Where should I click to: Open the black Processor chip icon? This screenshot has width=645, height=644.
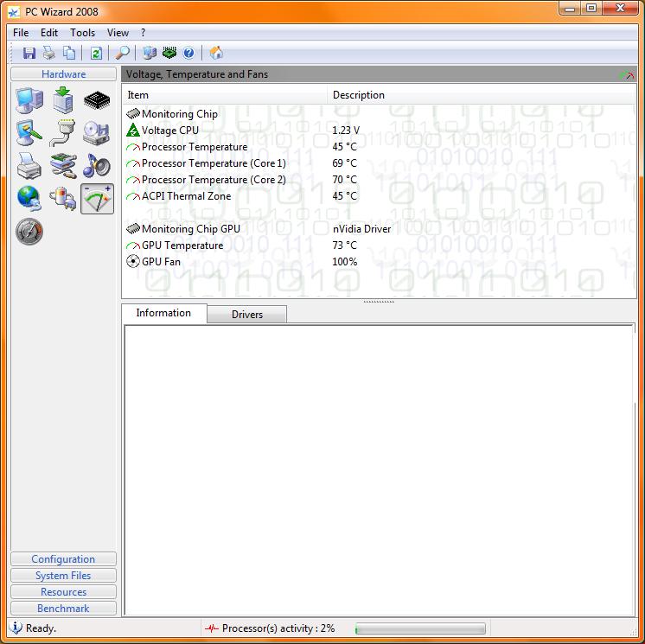click(97, 100)
